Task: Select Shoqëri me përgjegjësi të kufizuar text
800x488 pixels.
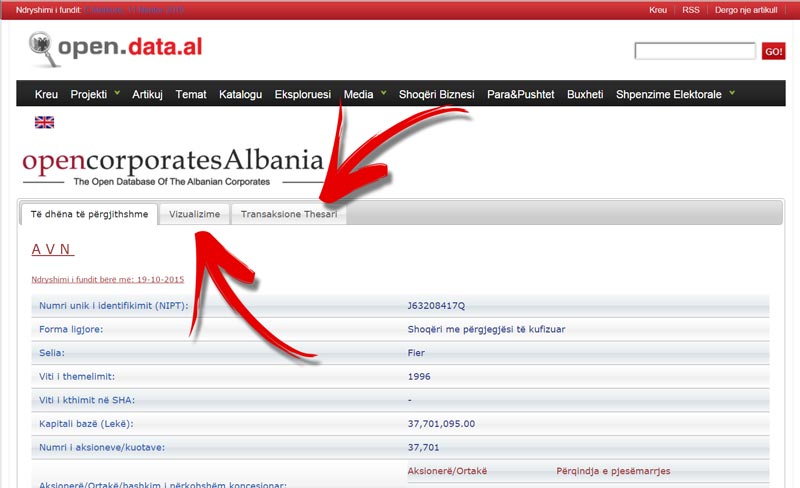Action: pyautogui.click(x=486, y=329)
